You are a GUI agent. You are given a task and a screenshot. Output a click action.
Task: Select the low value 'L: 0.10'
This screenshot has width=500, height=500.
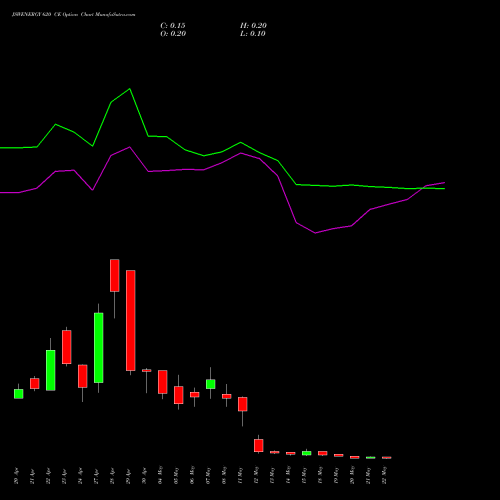[x=253, y=34]
